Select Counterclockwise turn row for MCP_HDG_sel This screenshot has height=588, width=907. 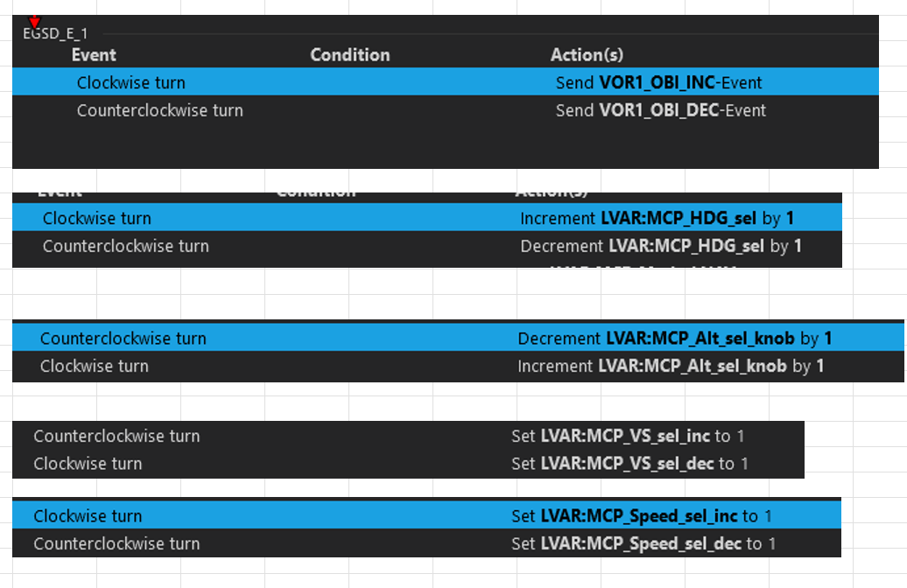coord(126,247)
